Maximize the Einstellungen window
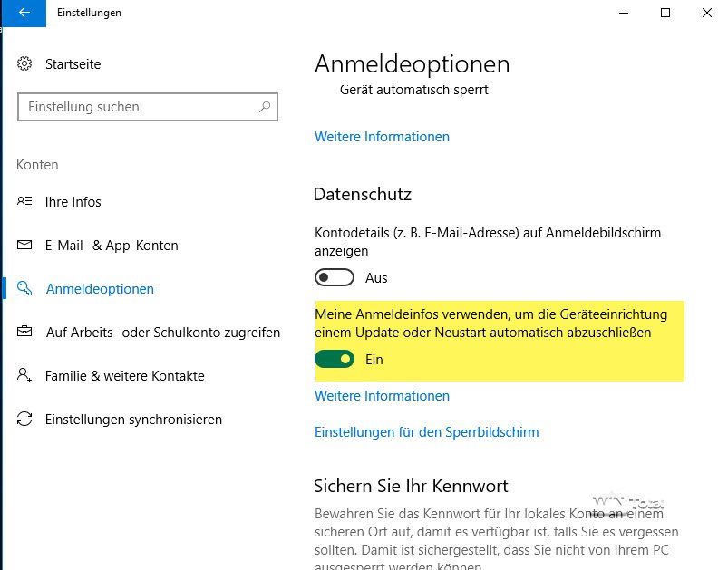 665,13
